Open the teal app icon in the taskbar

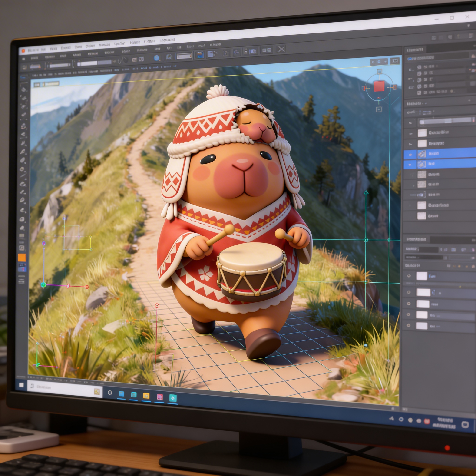pyautogui.click(x=173, y=398)
